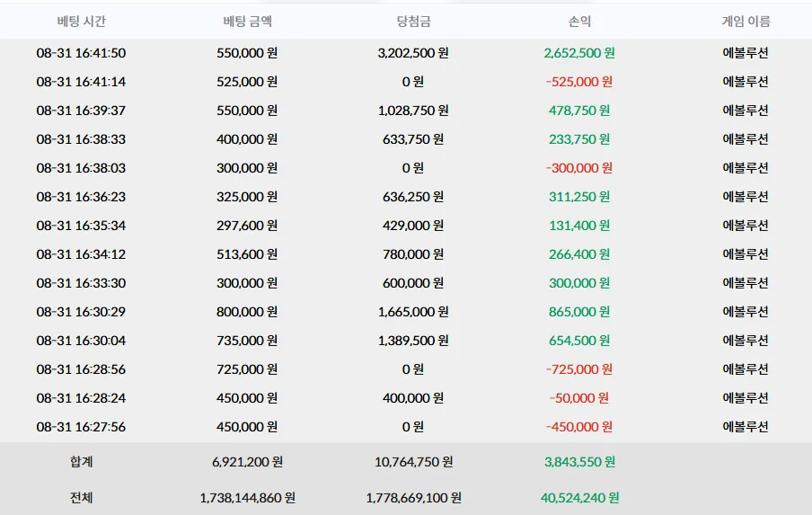This screenshot has width=812, height=515.
Task: Select the 3,202,500 원 winnings cell
Action: [413, 53]
